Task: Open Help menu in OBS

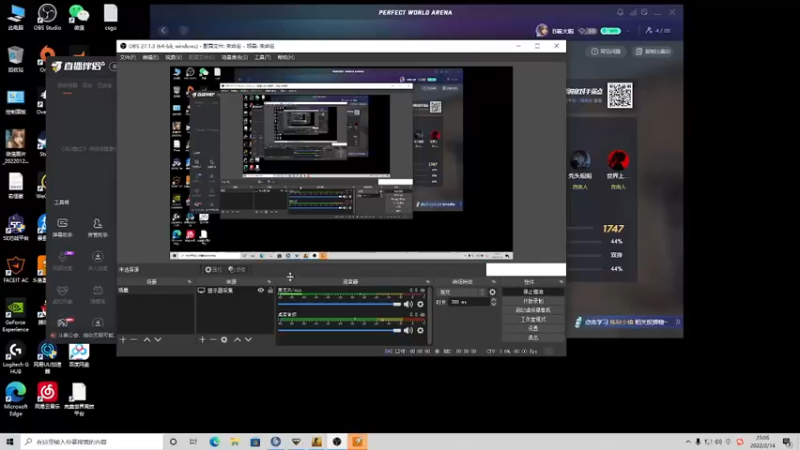Action: tap(286, 58)
